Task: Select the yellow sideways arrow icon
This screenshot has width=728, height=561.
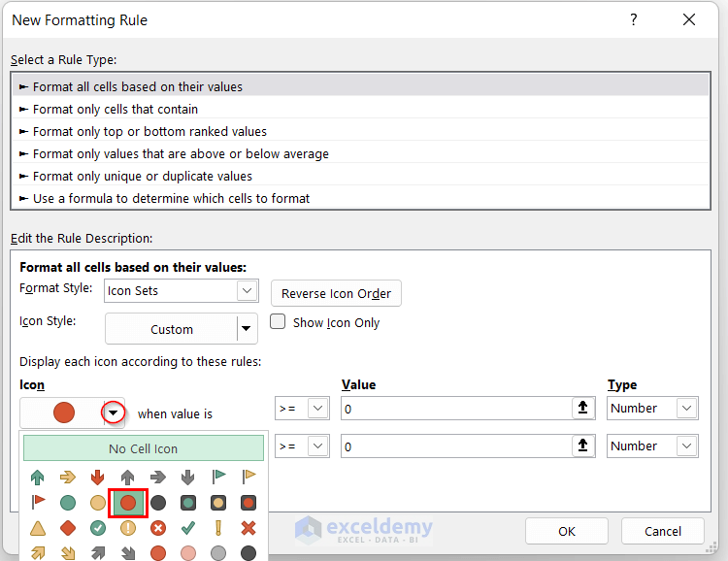Action: (68, 477)
